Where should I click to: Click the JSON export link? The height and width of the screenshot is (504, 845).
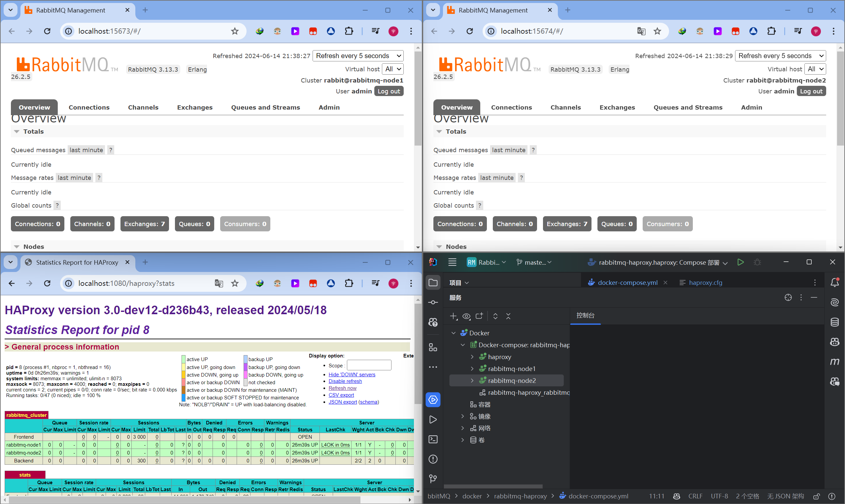(343, 402)
